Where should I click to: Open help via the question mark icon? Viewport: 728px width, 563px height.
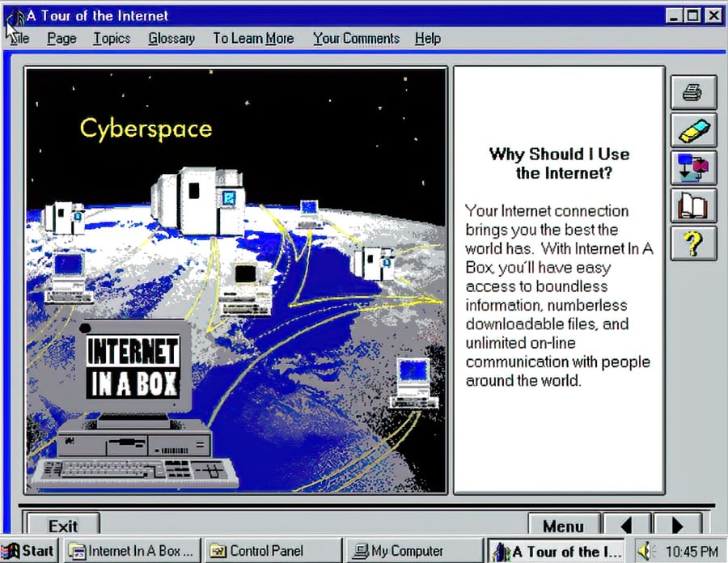point(693,245)
